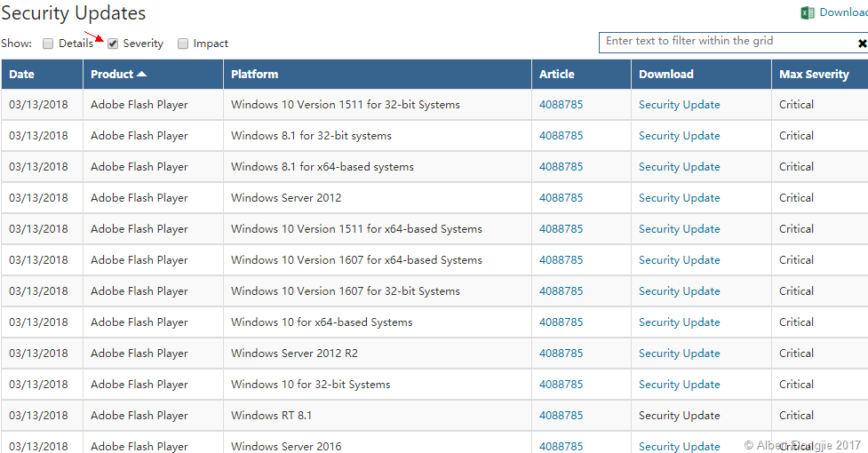
Task: Clear the filter with the X icon
Action: (x=862, y=44)
